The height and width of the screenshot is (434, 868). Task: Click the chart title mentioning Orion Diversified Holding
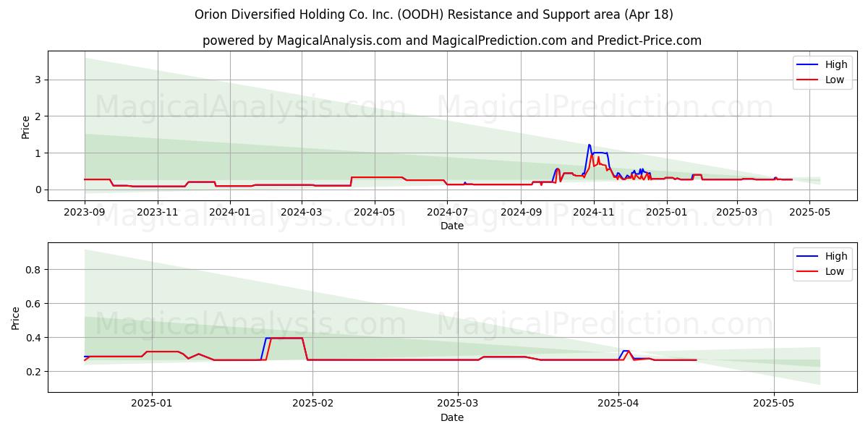(x=434, y=14)
